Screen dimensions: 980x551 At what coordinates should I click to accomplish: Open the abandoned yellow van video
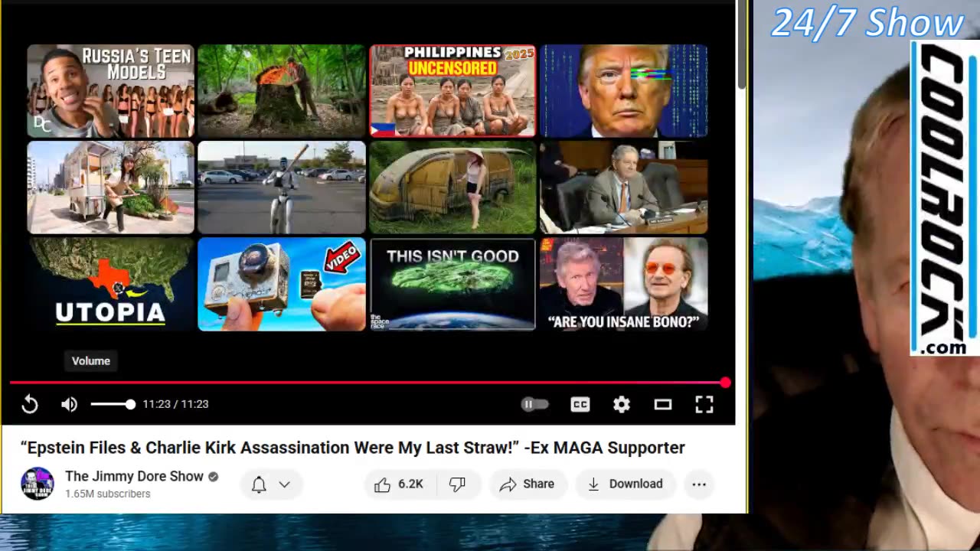(452, 187)
